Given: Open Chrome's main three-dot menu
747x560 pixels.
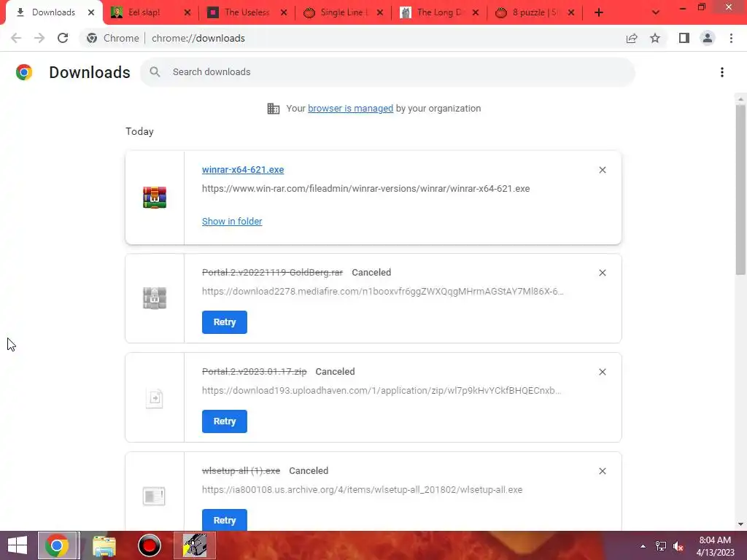Looking at the screenshot, I should pos(731,38).
